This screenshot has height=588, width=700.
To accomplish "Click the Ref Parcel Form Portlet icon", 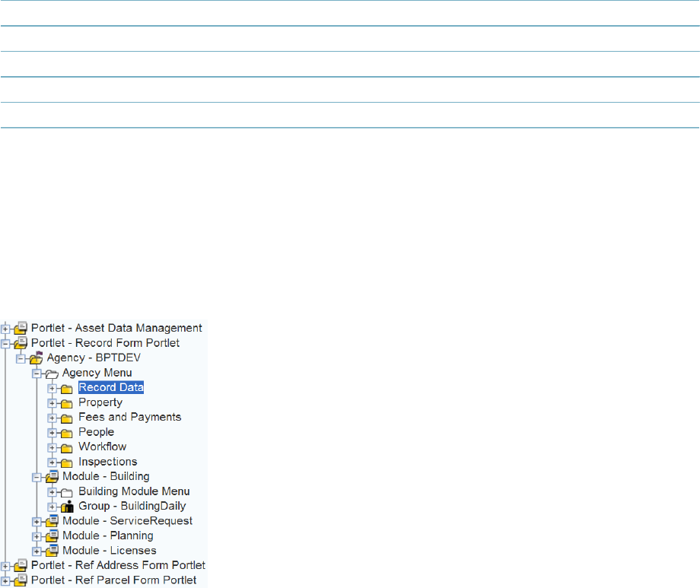I will click(x=21, y=580).
